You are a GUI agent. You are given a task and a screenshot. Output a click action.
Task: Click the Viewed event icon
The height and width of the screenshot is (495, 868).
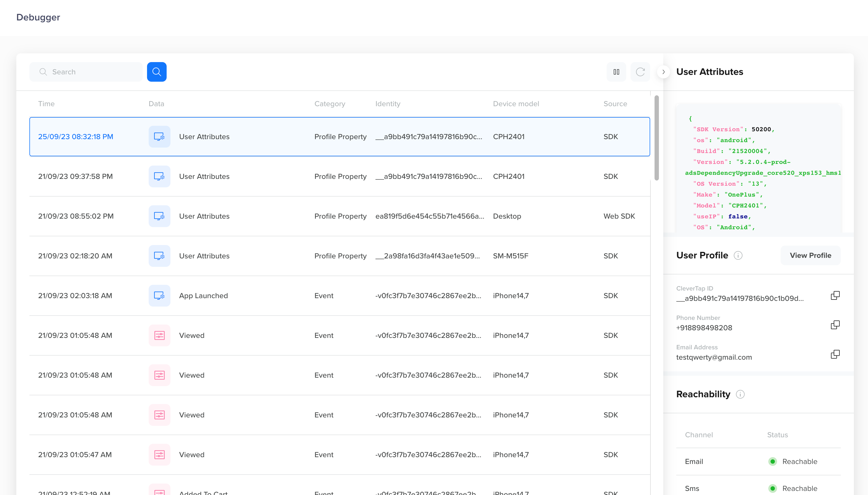point(158,335)
